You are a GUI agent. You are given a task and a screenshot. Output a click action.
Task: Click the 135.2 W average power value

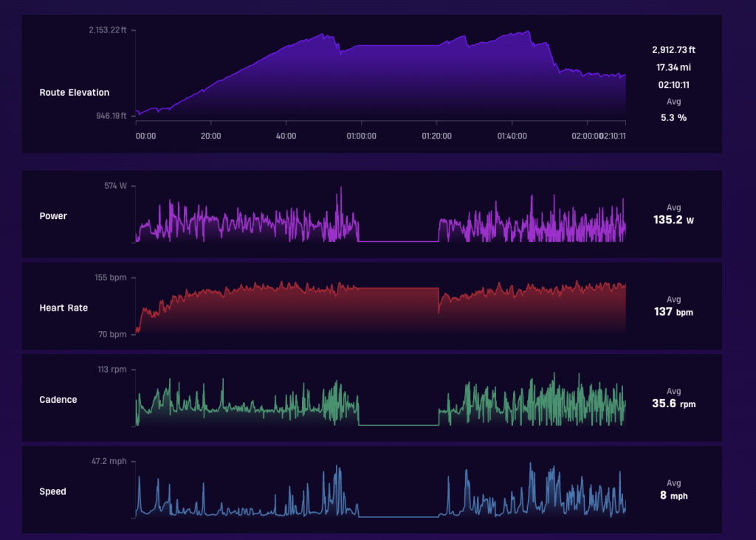point(673,220)
